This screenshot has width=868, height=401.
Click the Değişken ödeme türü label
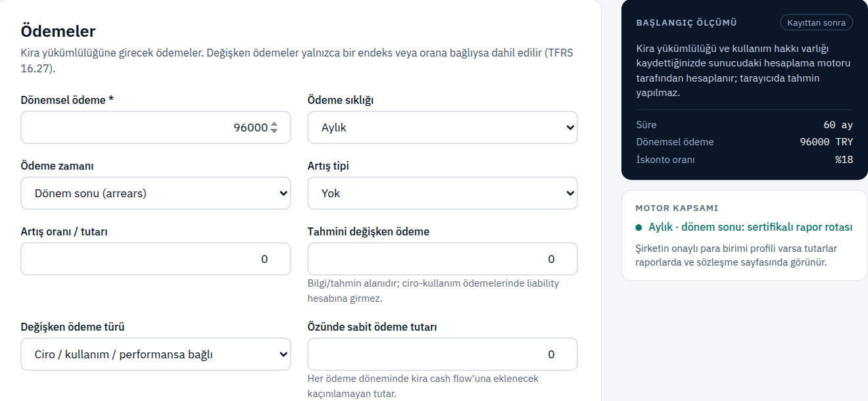click(x=72, y=327)
